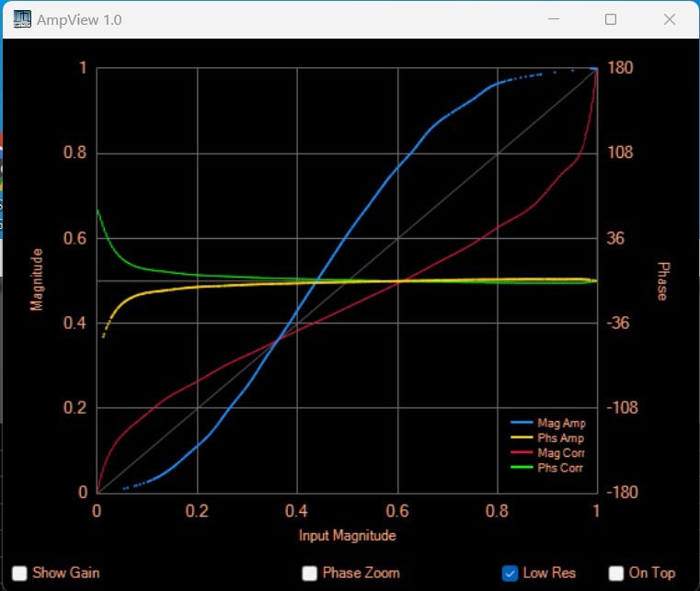
Task: Minimize the AmpView window
Action: (555, 19)
